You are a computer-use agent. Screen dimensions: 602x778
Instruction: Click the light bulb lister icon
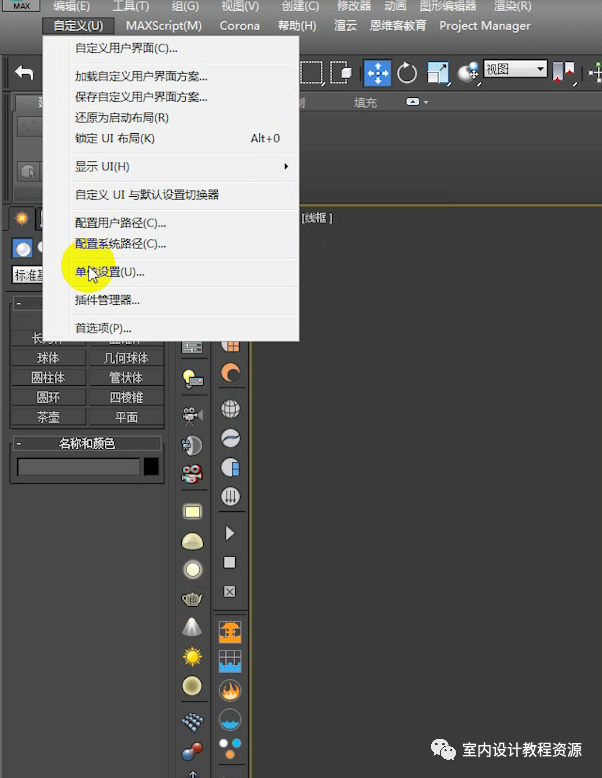(x=193, y=380)
